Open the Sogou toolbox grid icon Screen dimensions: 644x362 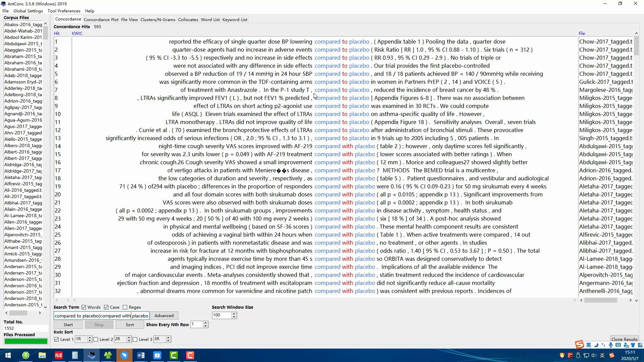pyautogui.click(x=640, y=345)
